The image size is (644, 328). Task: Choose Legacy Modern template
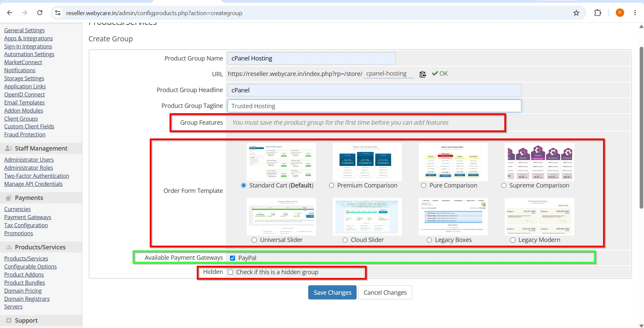click(x=513, y=240)
